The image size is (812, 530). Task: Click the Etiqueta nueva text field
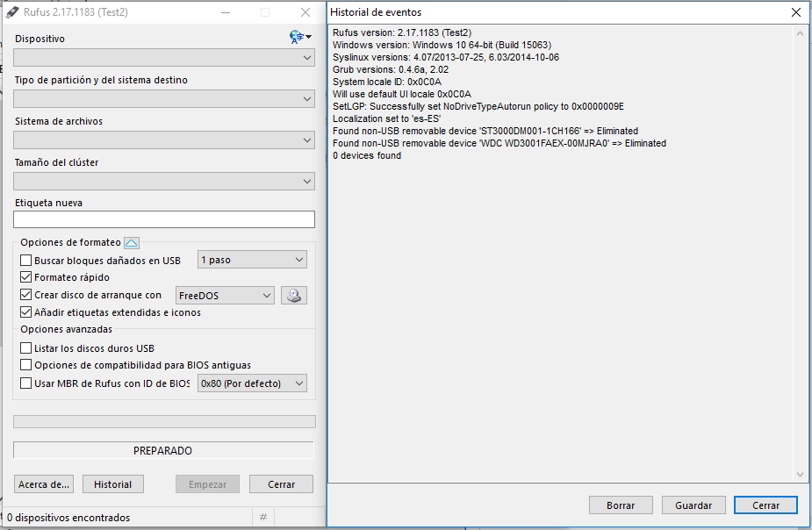[x=163, y=219]
